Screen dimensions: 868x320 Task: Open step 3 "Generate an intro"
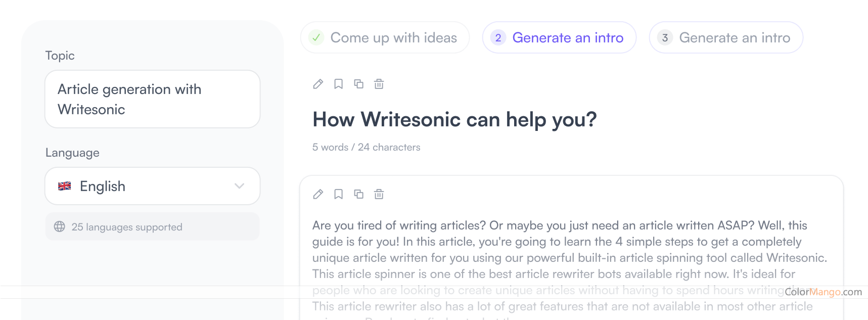click(x=725, y=37)
